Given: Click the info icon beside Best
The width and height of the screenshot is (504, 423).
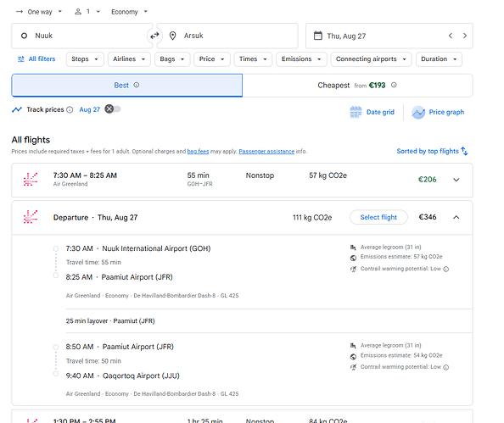Looking at the screenshot, I should (137, 85).
